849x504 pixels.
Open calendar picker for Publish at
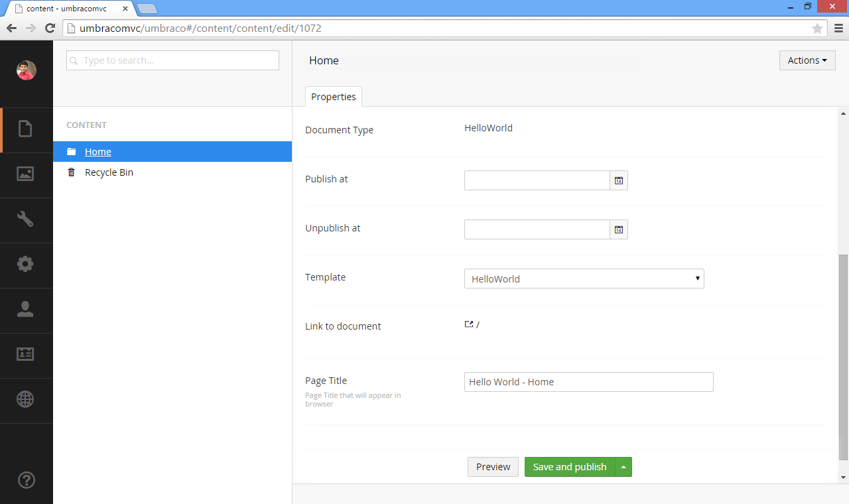[x=618, y=180]
